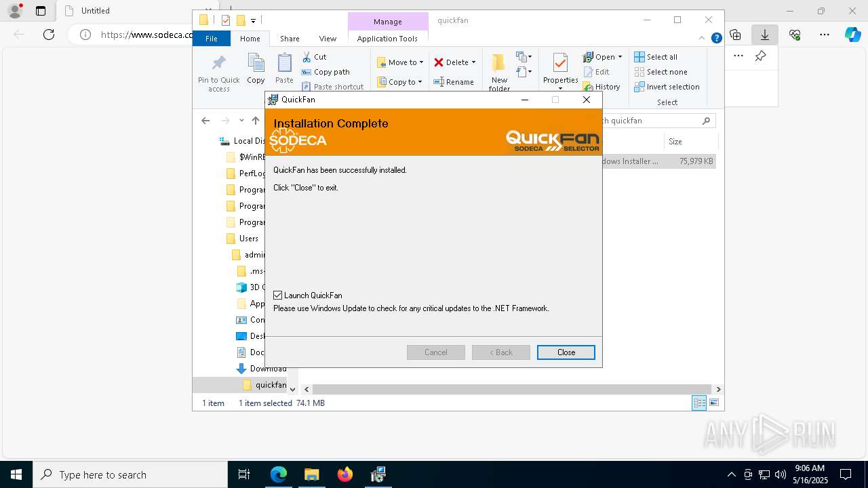Open File Explorer from taskbar
This screenshot has height=488, width=868.
[311, 474]
